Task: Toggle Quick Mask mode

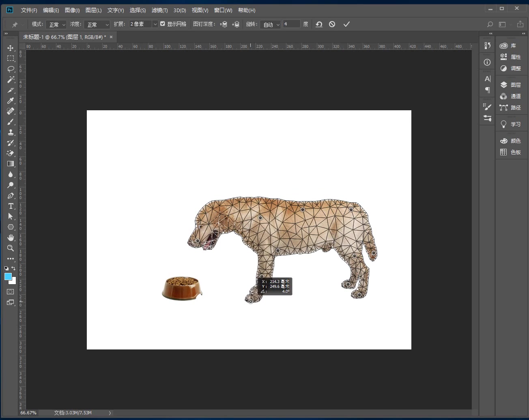Action: (11, 291)
